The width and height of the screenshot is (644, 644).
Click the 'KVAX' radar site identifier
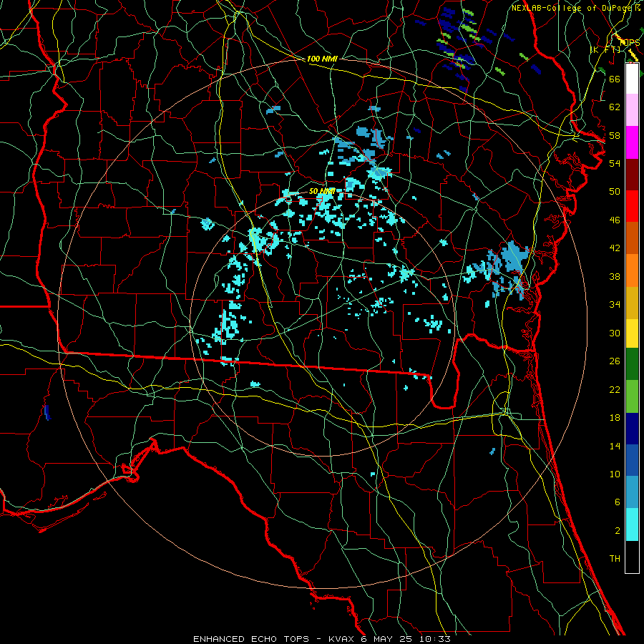pyautogui.click(x=343, y=639)
